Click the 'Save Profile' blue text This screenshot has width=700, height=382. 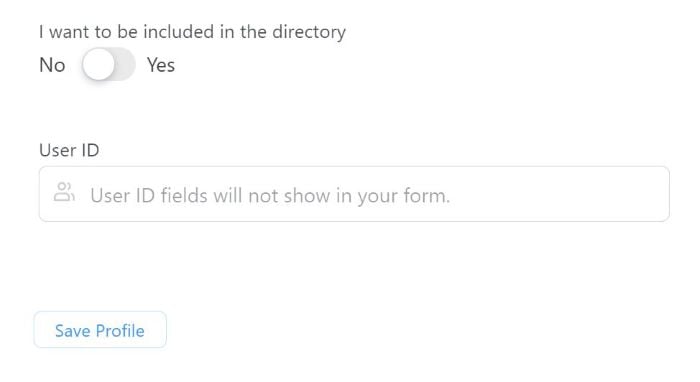point(100,331)
